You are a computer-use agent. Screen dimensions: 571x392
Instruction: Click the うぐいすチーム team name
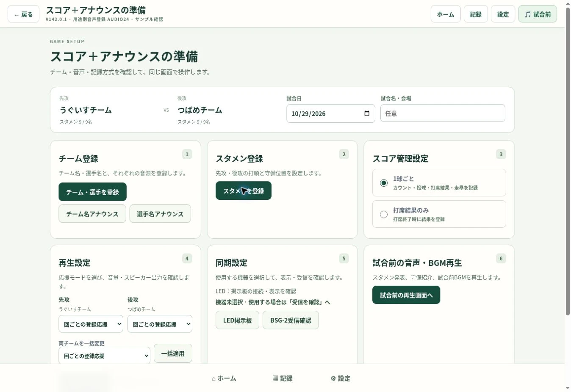[x=86, y=110]
